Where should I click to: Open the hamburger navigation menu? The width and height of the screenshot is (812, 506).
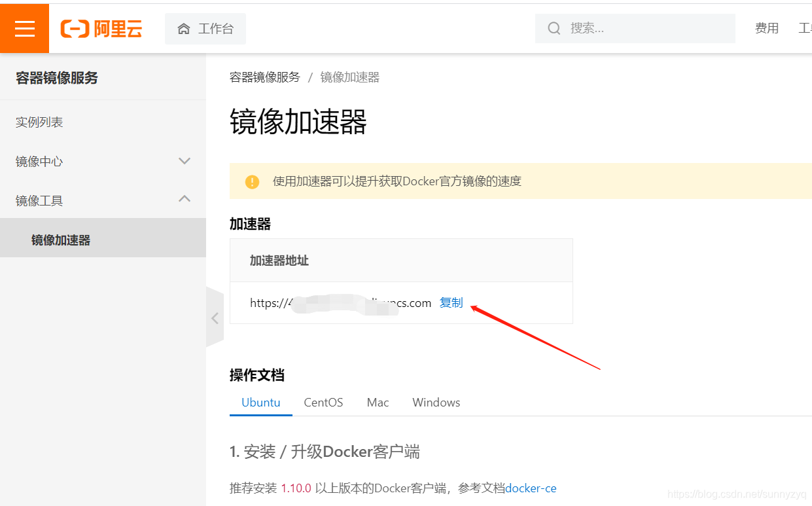point(24,28)
